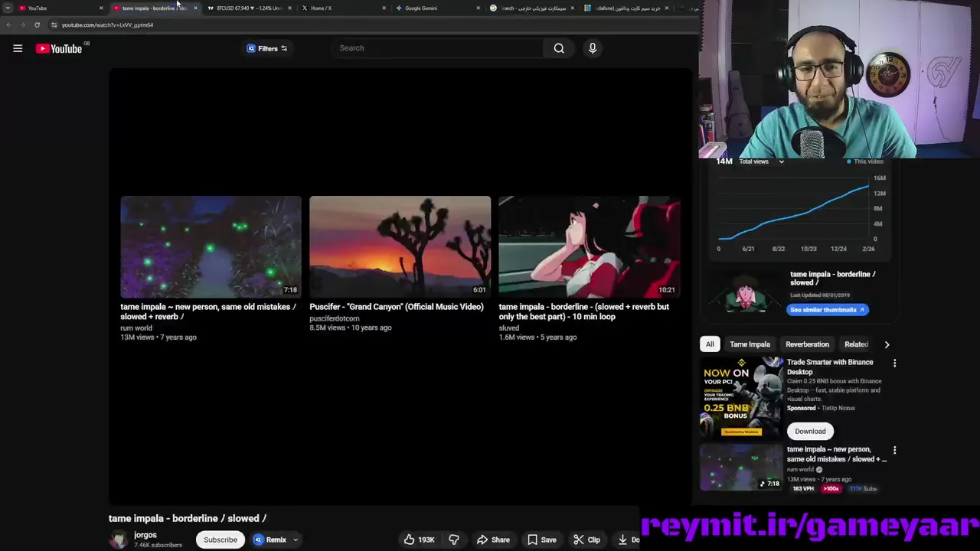This screenshot has width=980, height=551.
Task: Open jorgos channel avatar
Action: [119, 540]
